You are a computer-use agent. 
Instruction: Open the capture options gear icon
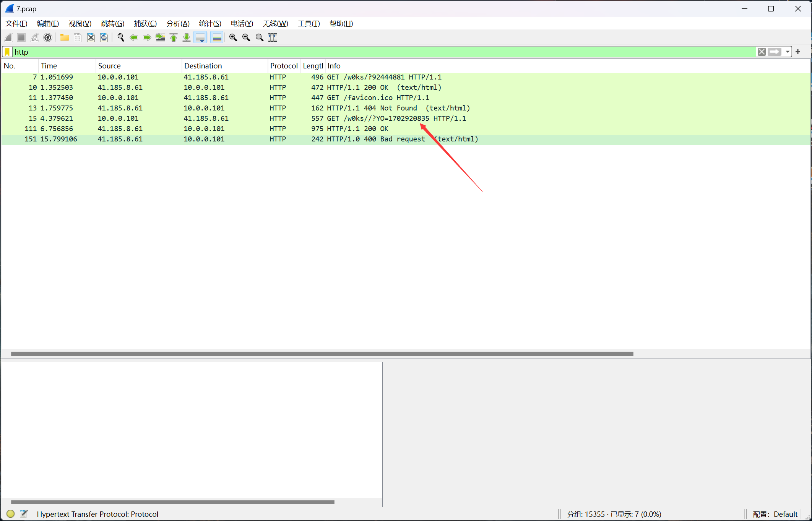pyautogui.click(x=48, y=37)
